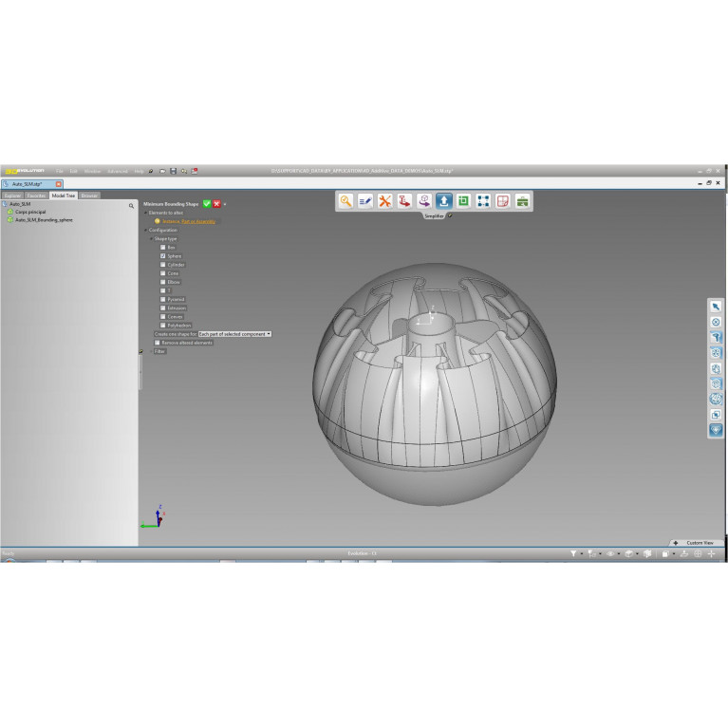Open the magnifier Analyze tool in top toolbar
Screen dimensions: 728x728
pyautogui.click(x=345, y=201)
